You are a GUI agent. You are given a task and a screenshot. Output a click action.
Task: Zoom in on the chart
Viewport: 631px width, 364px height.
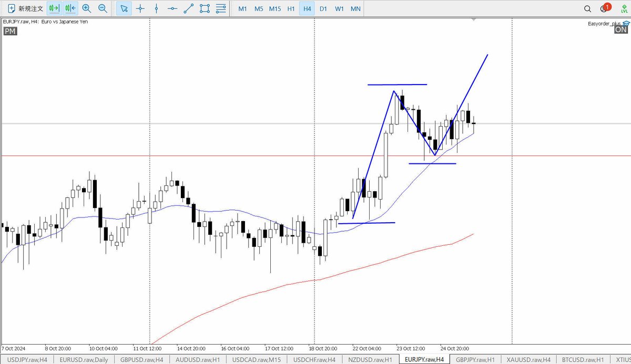[x=87, y=8]
